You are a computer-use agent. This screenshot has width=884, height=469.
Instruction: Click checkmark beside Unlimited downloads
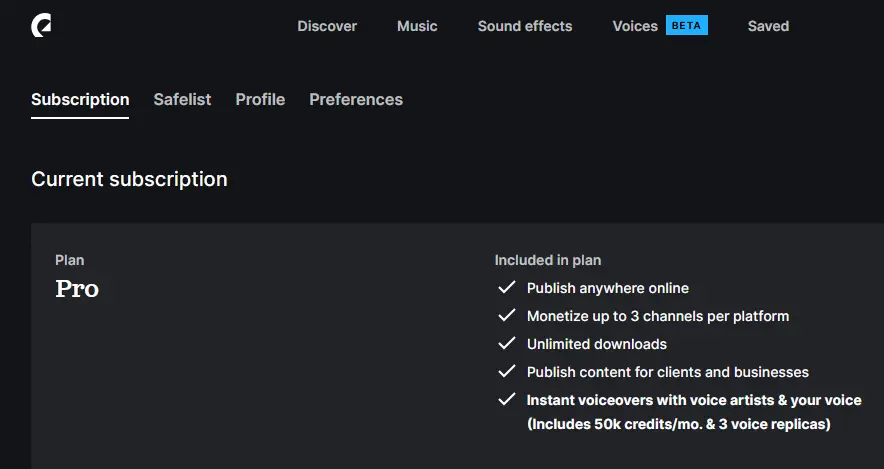507,343
